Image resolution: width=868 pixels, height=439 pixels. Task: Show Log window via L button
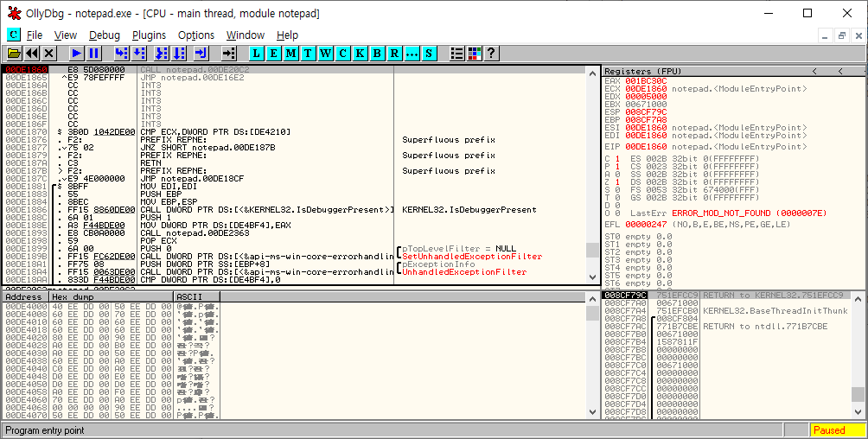point(256,53)
